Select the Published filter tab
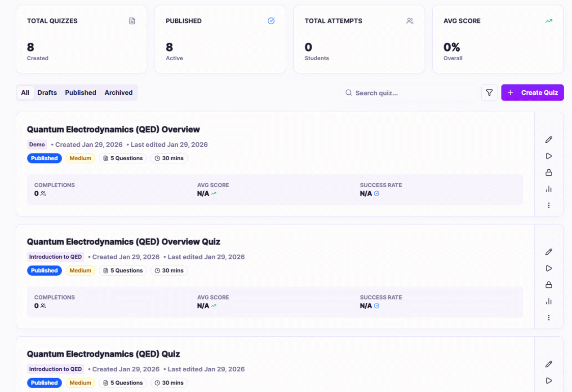 [x=80, y=92]
